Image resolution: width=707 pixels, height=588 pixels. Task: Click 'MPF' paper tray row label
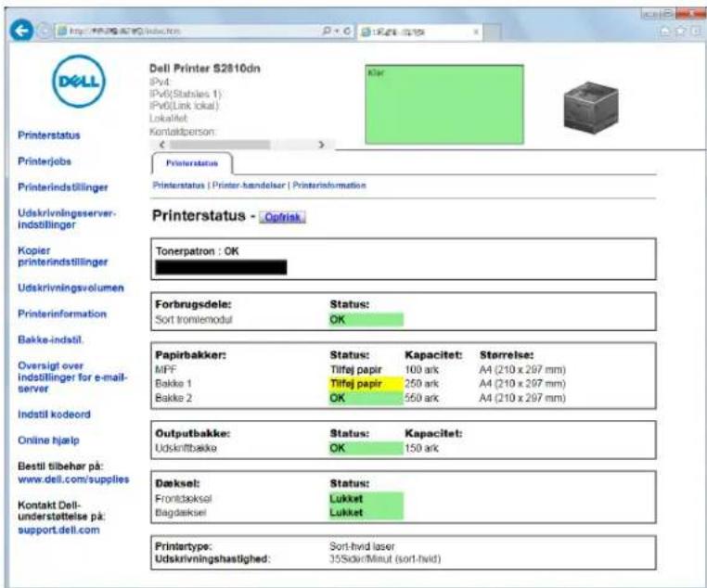165,370
